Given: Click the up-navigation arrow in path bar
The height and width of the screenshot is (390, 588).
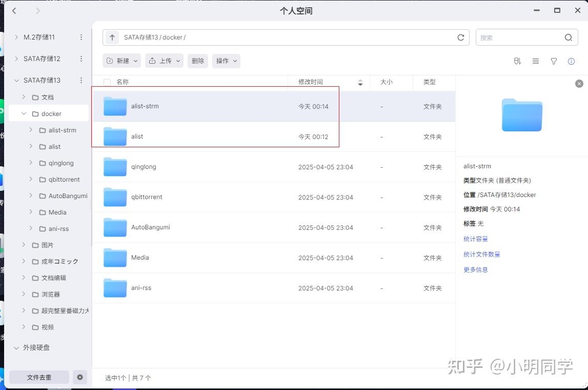Looking at the screenshot, I should (x=112, y=37).
